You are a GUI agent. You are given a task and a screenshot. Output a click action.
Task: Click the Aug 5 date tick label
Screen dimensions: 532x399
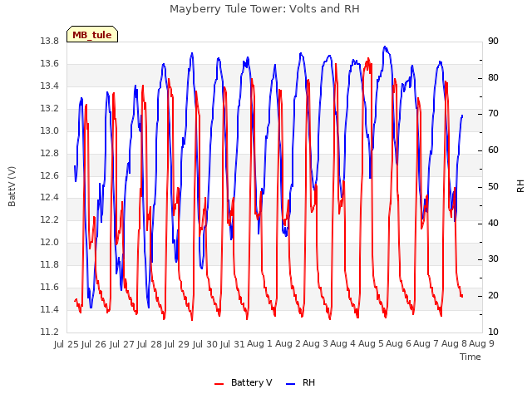coord(371,343)
